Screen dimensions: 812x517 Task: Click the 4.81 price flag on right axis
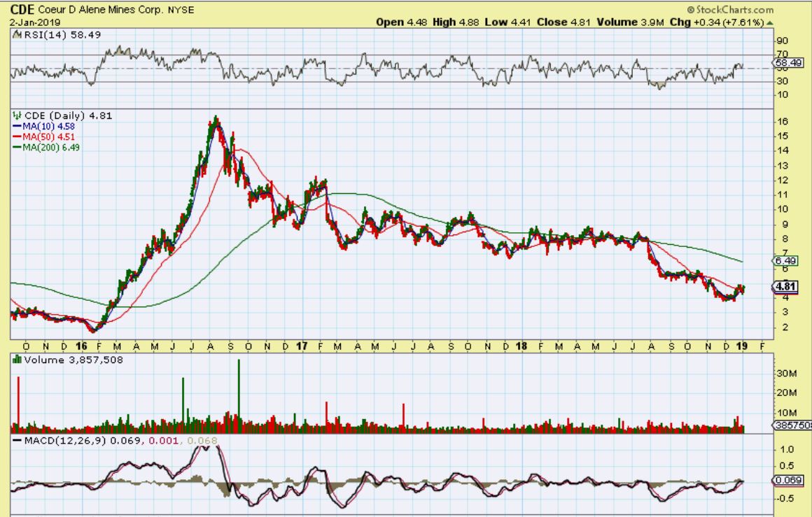click(785, 286)
